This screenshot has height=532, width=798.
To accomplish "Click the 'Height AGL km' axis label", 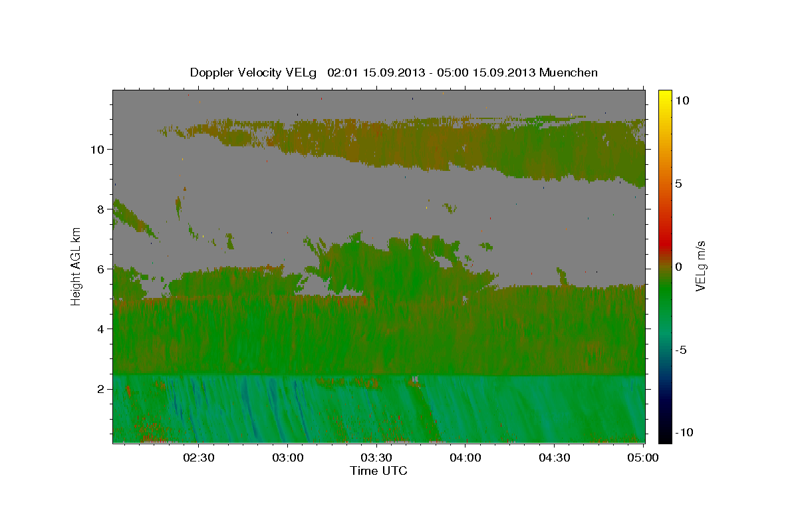I will (x=76, y=266).
